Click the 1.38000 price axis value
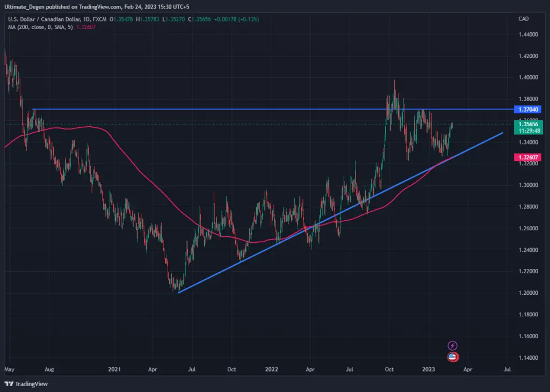550x392 pixels. pos(529,99)
